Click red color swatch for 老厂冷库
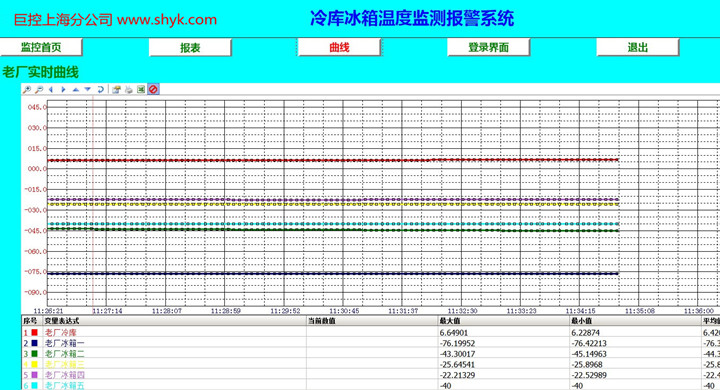This screenshot has width=720, height=390. point(34,332)
